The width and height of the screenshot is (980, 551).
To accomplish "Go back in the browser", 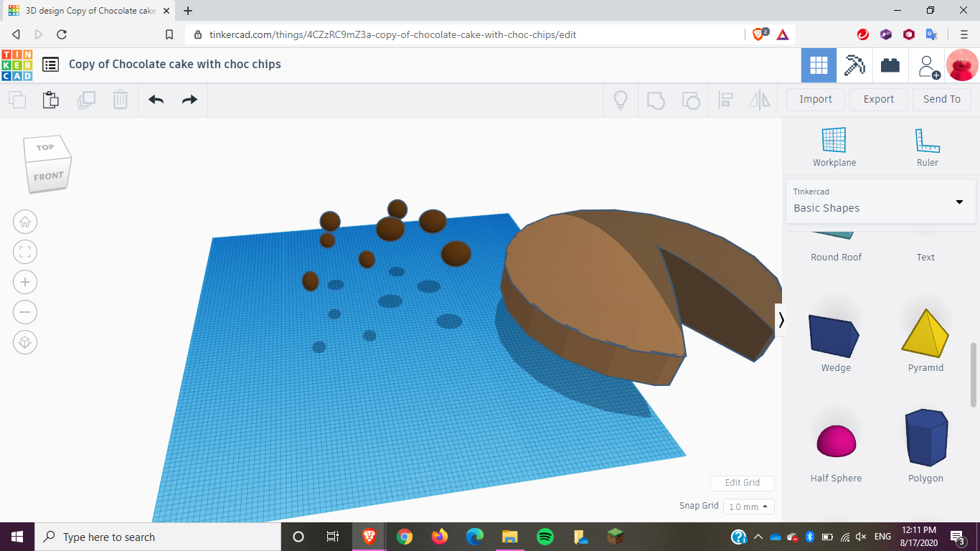I will pos(16,34).
